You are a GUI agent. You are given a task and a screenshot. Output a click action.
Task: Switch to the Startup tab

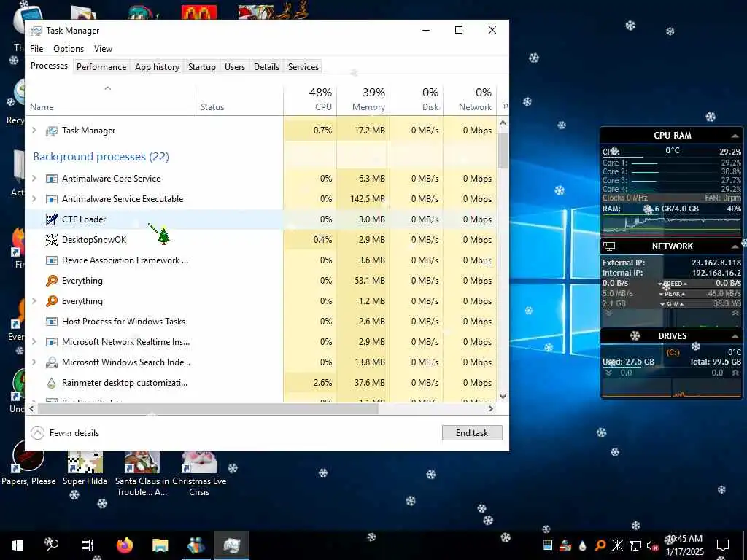202,67
